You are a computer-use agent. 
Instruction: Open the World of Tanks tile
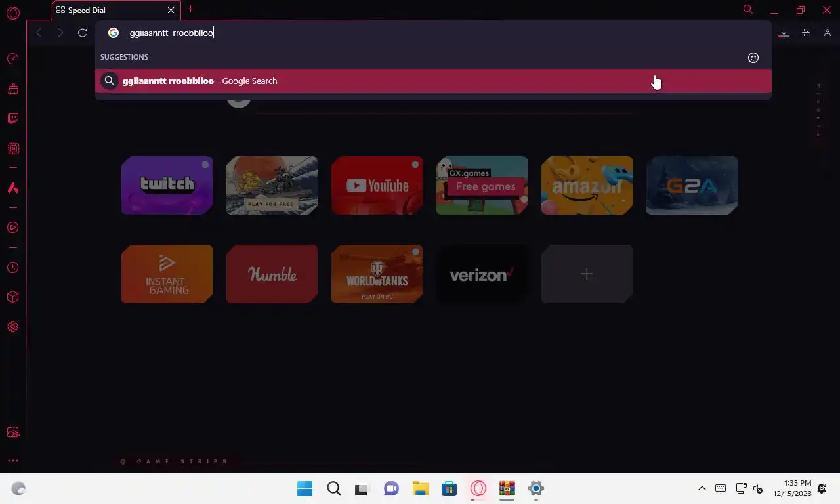tap(377, 274)
